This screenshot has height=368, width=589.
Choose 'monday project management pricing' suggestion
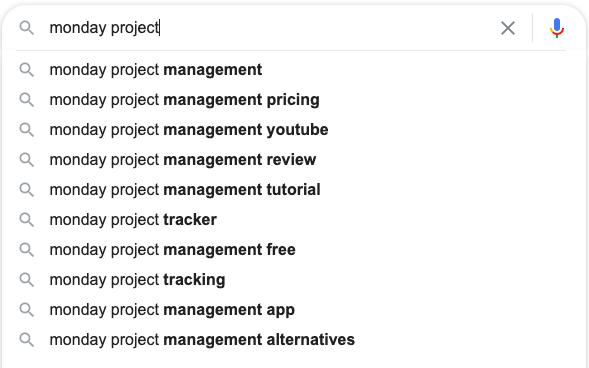pyautogui.click(x=294, y=100)
